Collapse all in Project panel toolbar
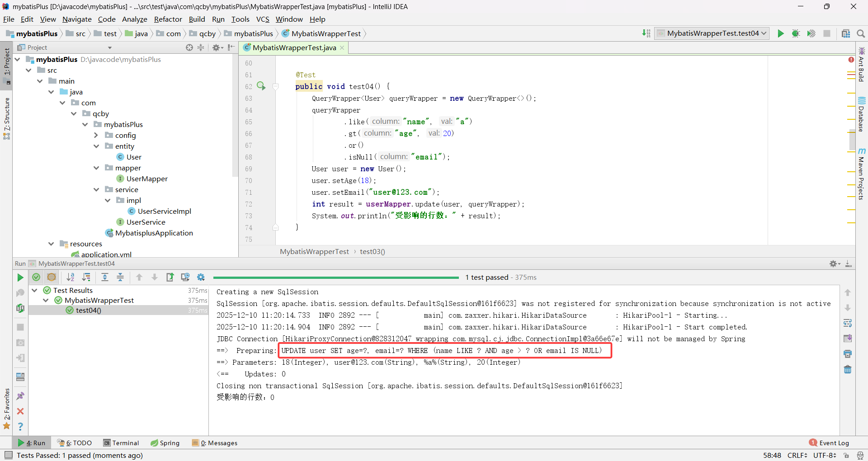Viewport: 868px width, 461px height. 201,47
